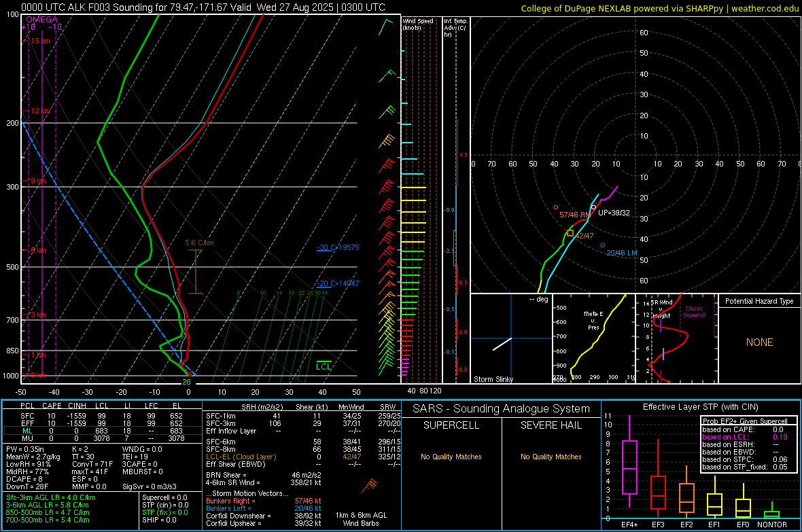Select the highlighted ML parcel row
The height and width of the screenshot is (532, 802).
pos(102,431)
